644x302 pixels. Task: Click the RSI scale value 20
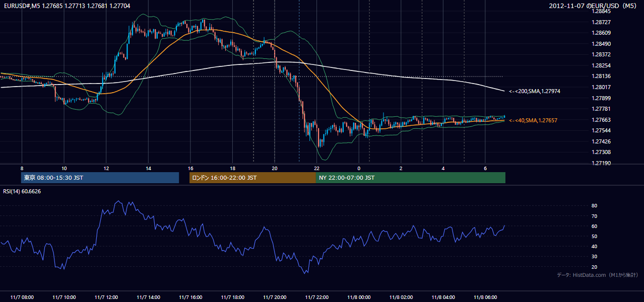tap(594, 267)
